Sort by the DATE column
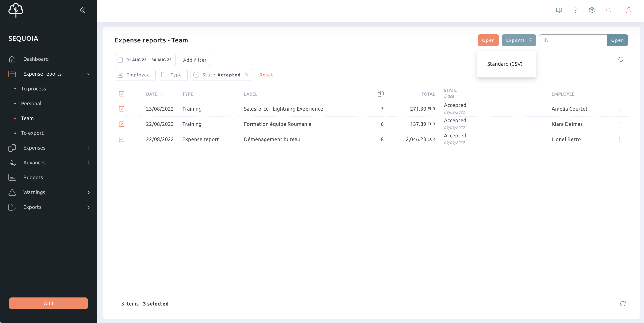Viewport: 644px width, 323px height. coord(155,94)
